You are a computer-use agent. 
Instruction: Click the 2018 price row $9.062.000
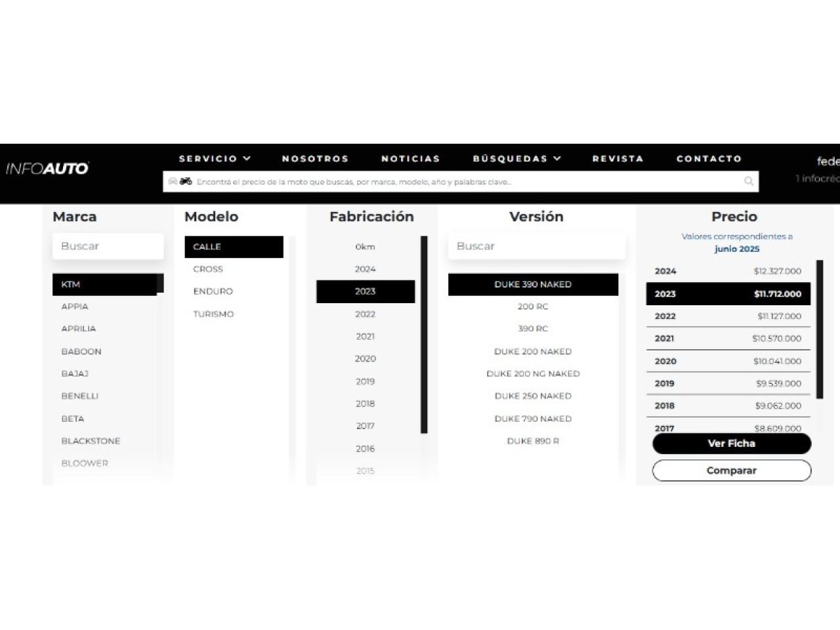[x=728, y=406]
